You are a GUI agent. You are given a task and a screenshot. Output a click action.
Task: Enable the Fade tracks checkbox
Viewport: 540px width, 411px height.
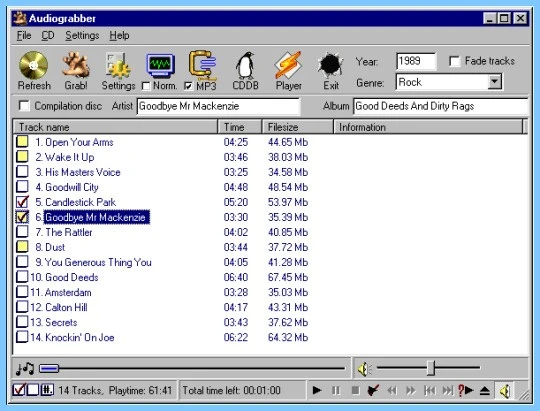point(455,61)
